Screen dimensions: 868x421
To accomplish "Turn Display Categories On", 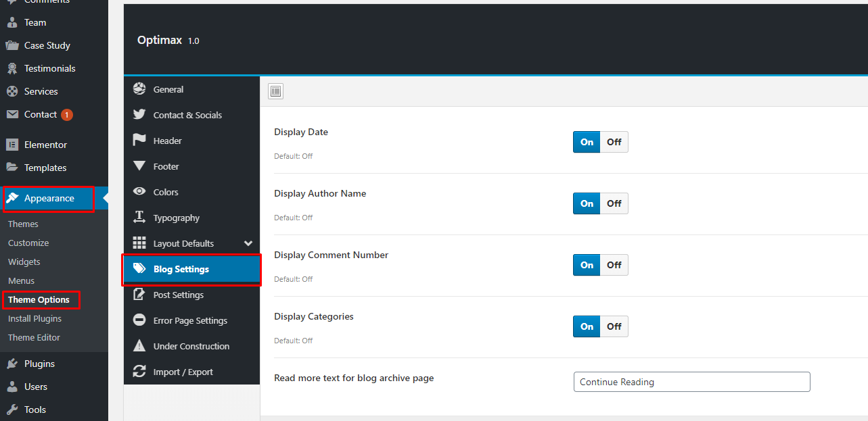I will click(x=587, y=326).
